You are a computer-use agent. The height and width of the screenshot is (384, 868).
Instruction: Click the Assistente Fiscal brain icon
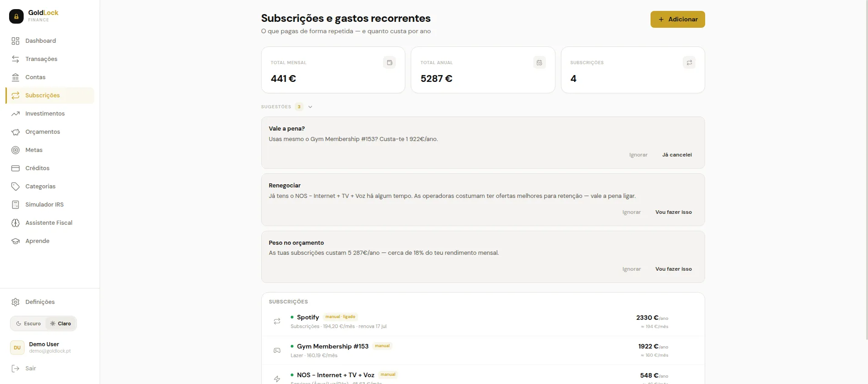pos(15,223)
